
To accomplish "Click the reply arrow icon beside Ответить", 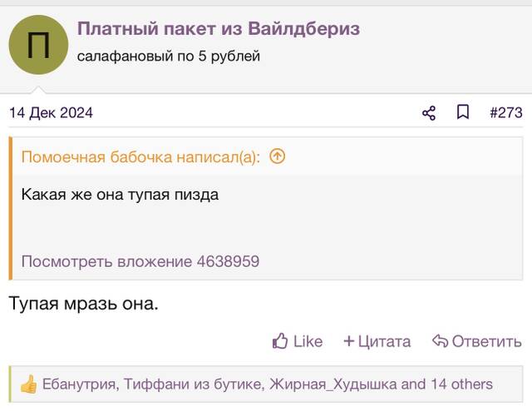I will (x=441, y=340).
